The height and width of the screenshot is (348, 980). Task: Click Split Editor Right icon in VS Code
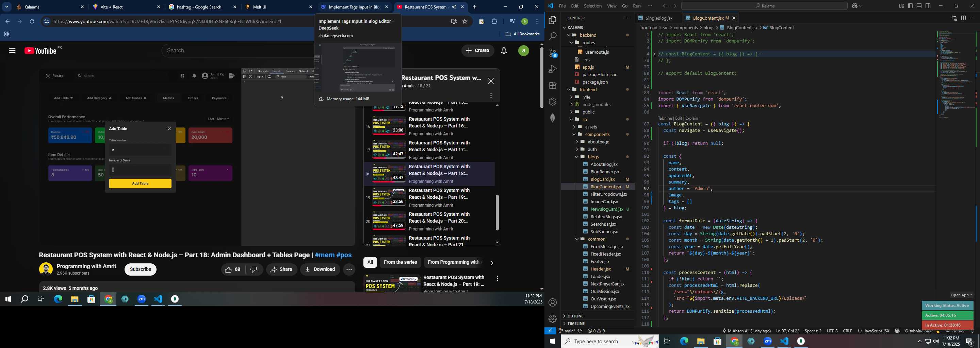(x=963, y=18)
